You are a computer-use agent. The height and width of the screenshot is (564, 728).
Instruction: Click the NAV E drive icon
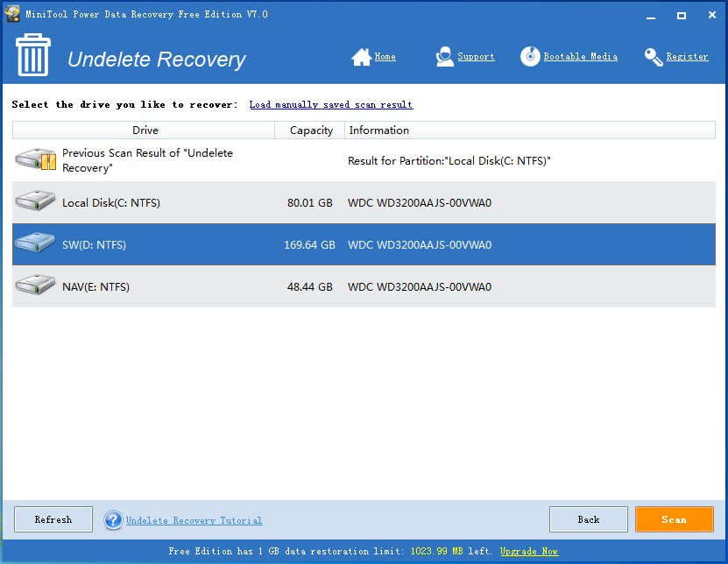click(x=35, y=284)
